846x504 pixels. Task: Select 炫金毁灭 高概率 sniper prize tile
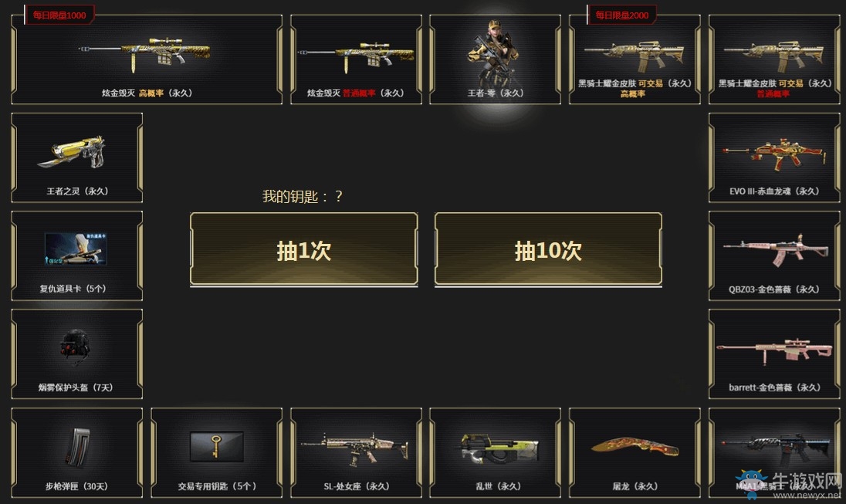click(x=147, y=59)
